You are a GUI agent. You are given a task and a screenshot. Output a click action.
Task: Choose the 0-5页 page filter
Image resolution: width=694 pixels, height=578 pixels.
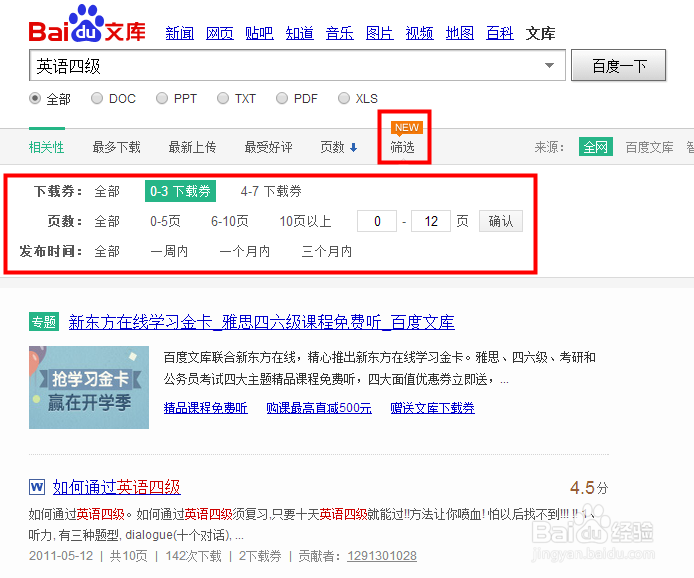pos(165,221)
